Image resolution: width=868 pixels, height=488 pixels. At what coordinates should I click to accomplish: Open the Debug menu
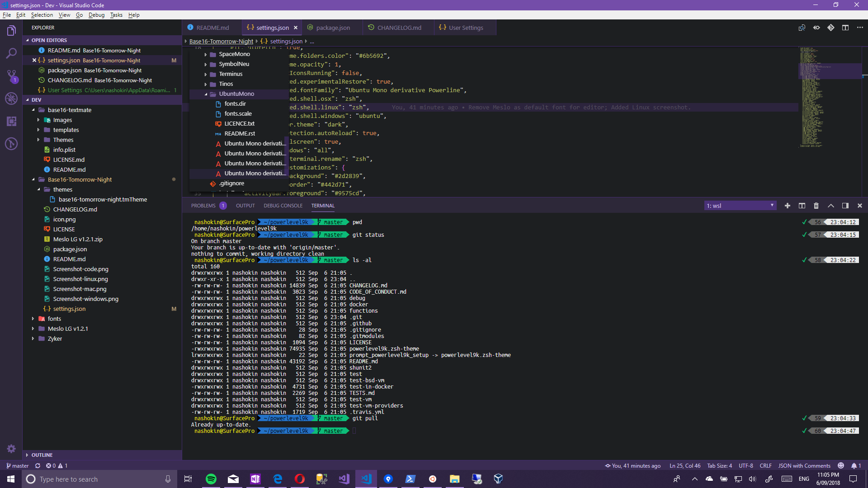[x=96, y=15]
